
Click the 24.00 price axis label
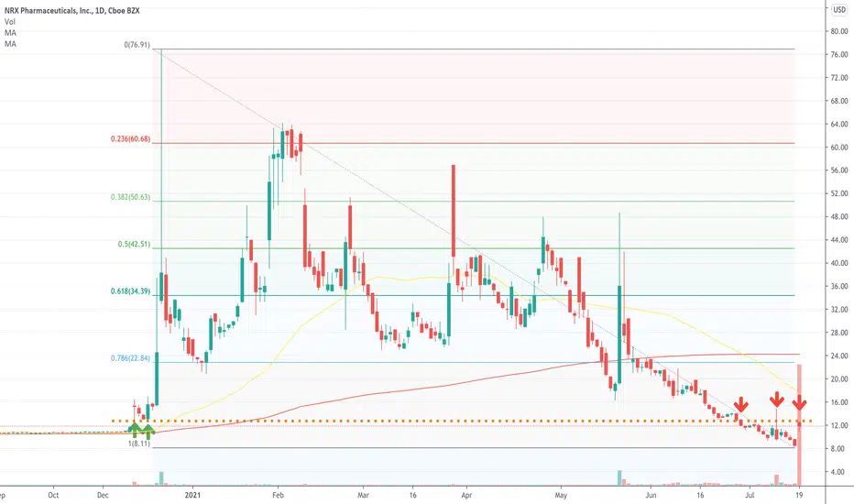tap(838, 356)
